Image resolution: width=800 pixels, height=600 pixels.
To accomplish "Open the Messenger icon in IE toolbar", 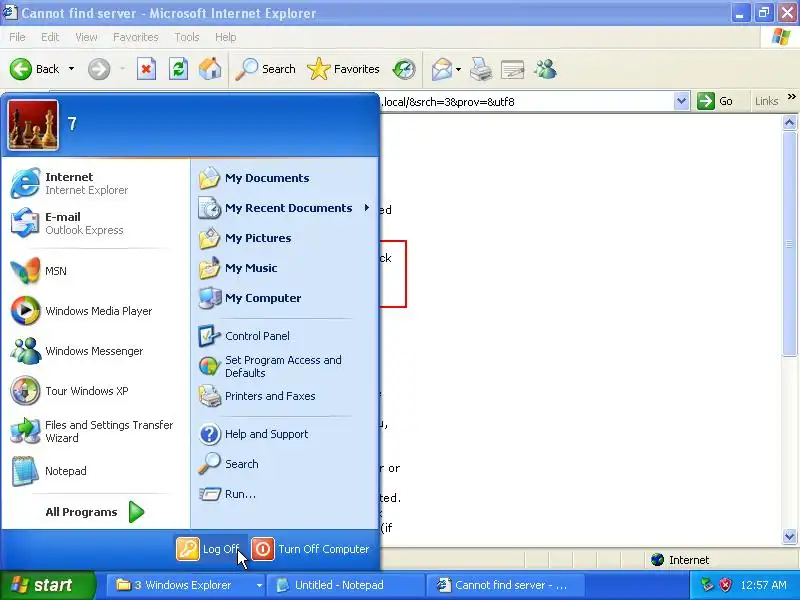I will (545, 69).
